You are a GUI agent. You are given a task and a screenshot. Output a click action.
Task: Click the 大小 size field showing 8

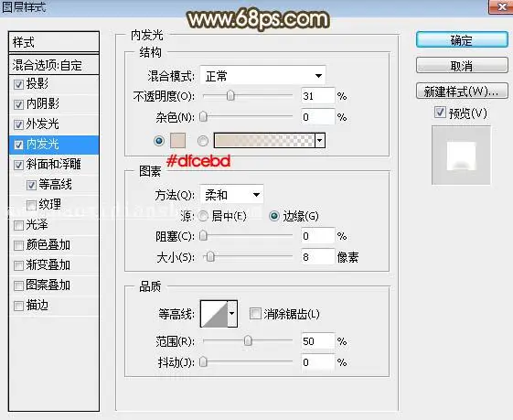317,257
